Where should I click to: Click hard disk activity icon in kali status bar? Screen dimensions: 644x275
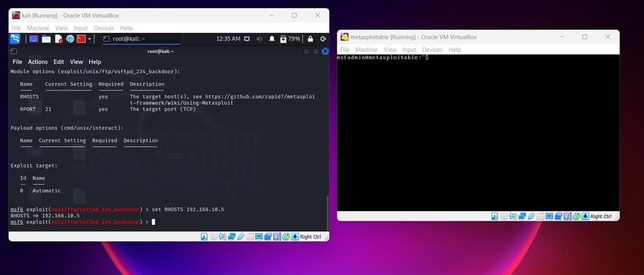(x=204, y=236)
